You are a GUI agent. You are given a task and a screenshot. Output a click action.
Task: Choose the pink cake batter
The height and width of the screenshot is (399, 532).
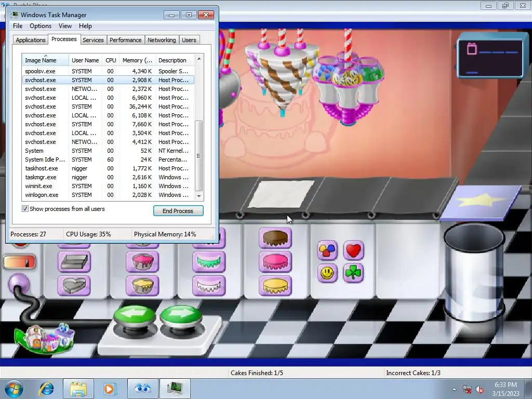pos(142,262)
